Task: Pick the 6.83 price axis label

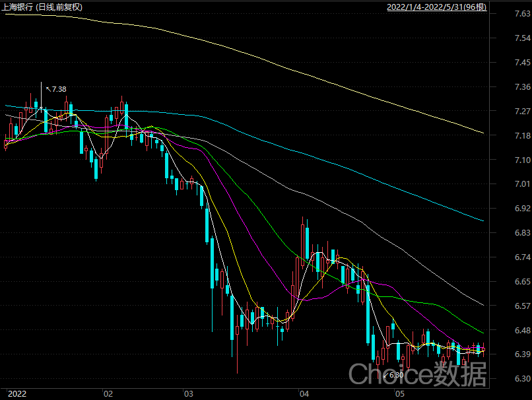Action: [522, 233]
